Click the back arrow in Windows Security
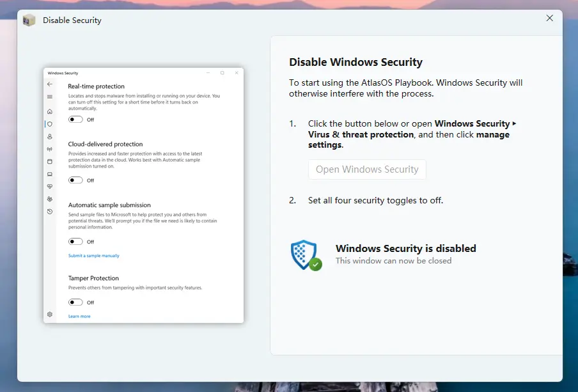The width and height of the screenshot is (578, 392). [x=50, y=84]
